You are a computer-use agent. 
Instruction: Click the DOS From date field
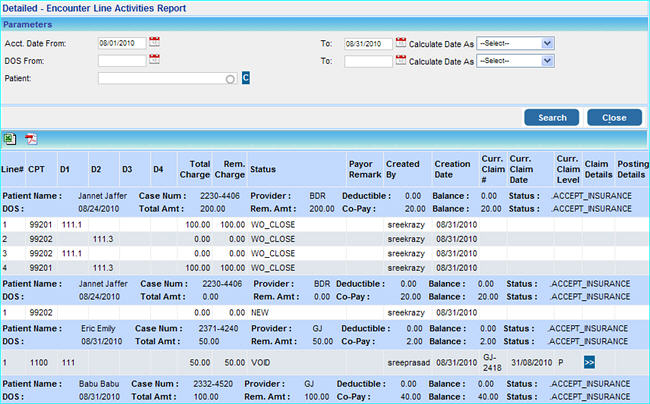(122, 61)
